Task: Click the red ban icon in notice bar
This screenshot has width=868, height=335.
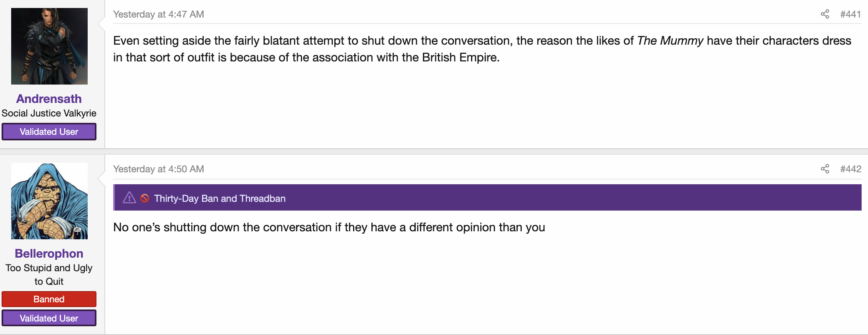Action: (x=145, y=198)
